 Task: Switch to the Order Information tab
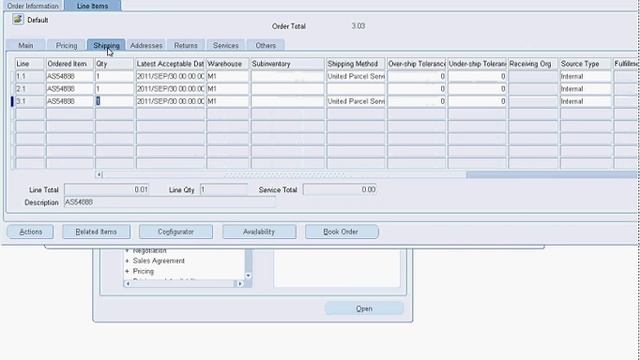(33, 5)
